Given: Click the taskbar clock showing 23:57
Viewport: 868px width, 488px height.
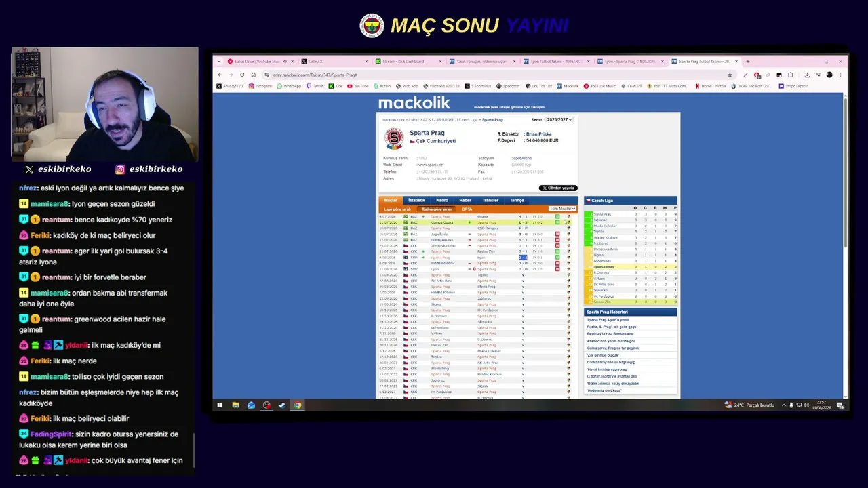Looking at the screenshot, I should [821, 405].
